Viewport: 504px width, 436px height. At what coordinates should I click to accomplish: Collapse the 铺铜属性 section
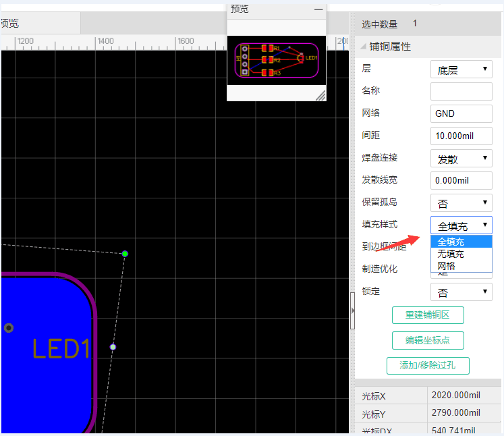coord(364,47)
